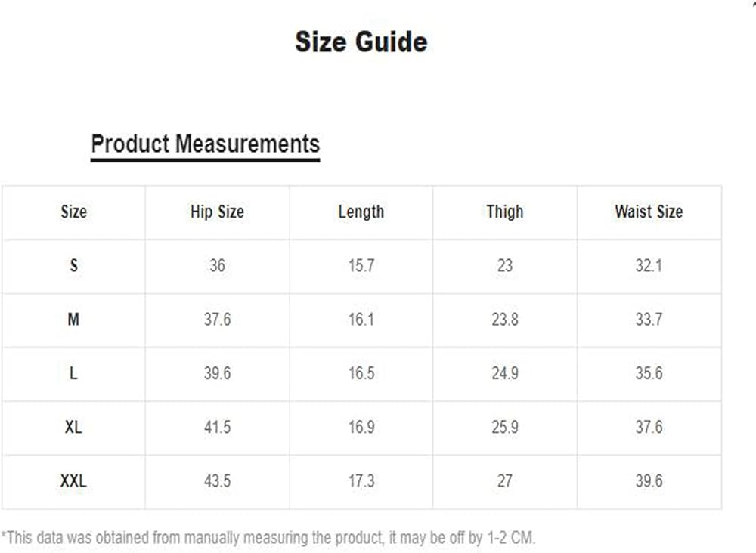Click length value 15.7
This screenshot has height=553, width=756.
361,266
